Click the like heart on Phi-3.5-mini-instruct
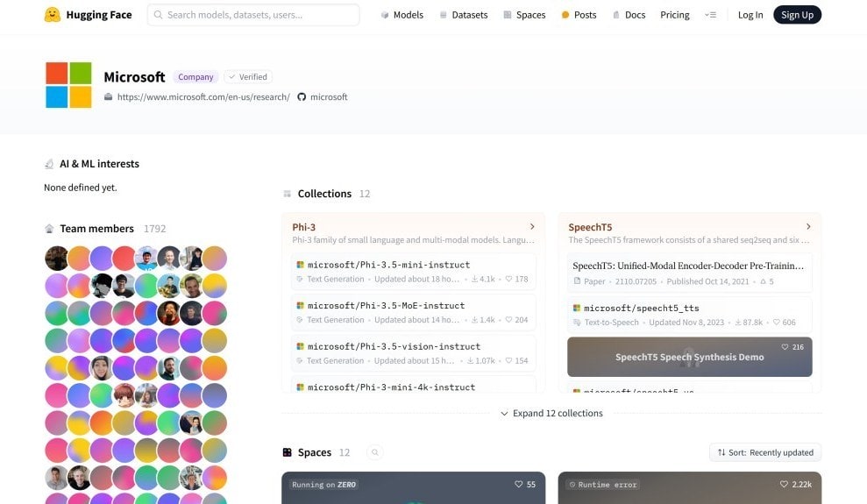This screenshot has height=504, width=867. [x=508, y=279]
